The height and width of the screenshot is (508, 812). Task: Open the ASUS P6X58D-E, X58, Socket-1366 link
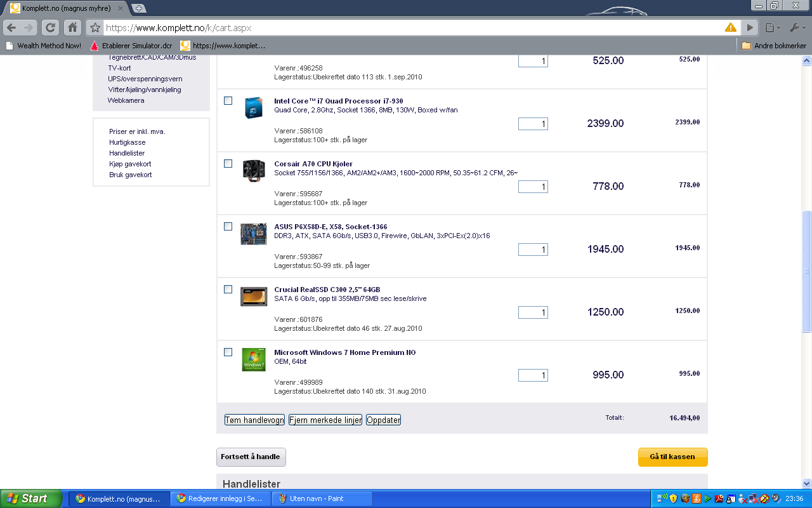[x=331, y=227]
